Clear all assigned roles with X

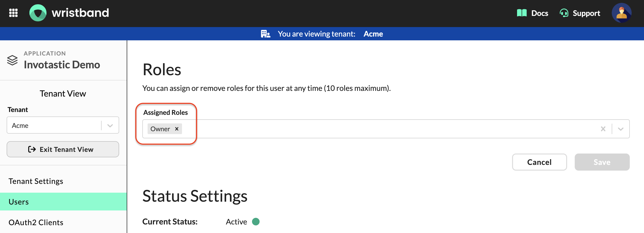click(x=603, y=129)
